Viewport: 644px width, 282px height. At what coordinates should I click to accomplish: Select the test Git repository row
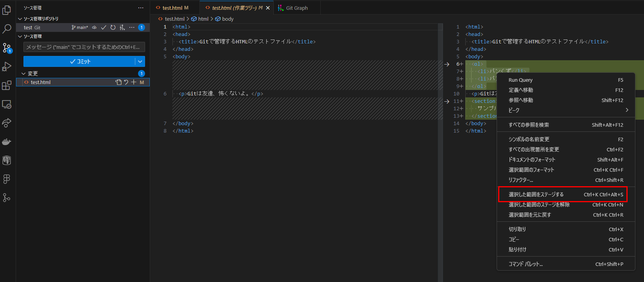point(83,27)
